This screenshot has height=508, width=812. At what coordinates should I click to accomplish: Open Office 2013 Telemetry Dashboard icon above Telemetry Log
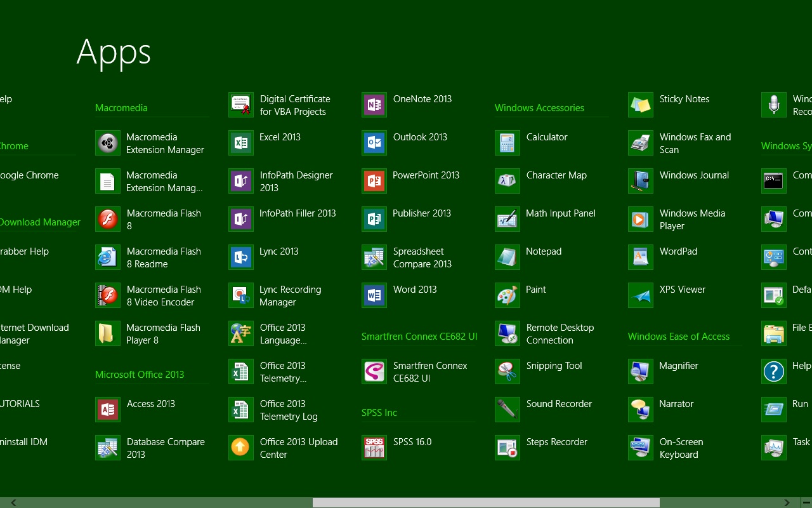(241, 371)
